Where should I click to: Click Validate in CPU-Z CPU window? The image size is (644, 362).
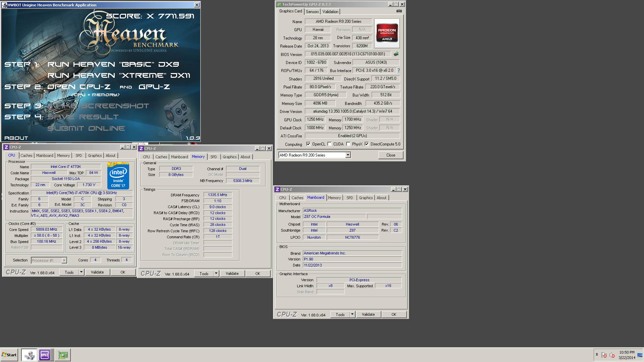click(97, 272)
